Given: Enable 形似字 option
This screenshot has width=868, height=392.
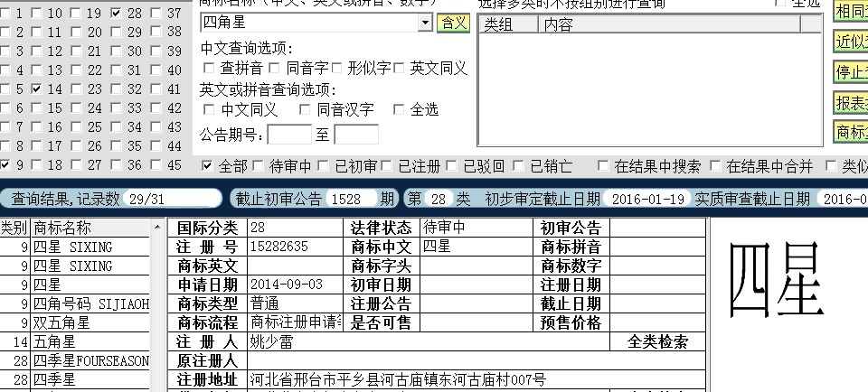Looking at the screenshot, I should tap(336, 68).
